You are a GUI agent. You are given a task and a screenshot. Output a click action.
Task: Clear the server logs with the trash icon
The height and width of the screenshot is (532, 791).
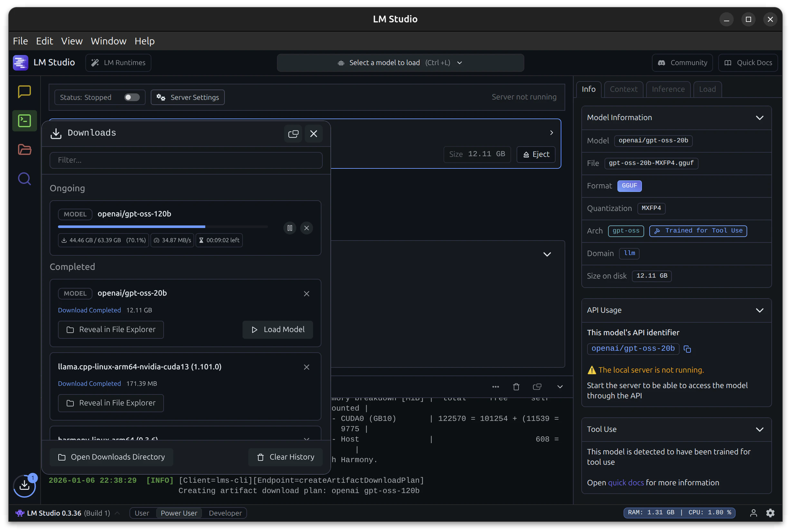coord(516,387)
